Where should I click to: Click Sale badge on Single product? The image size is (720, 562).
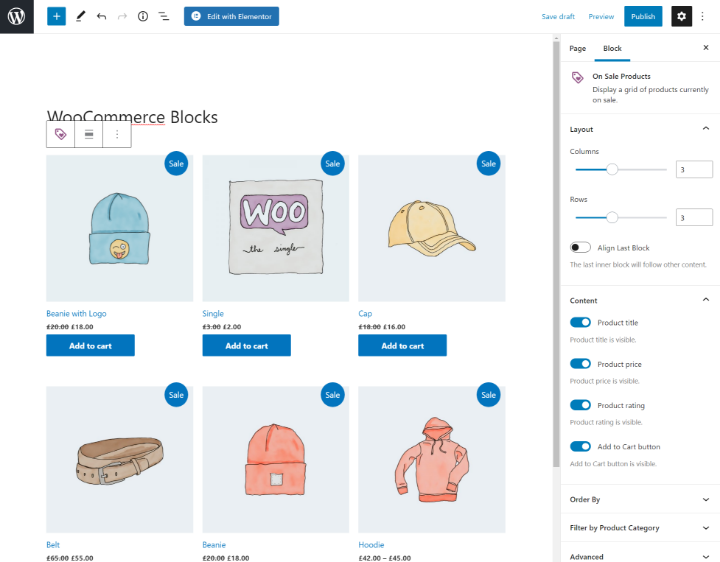(332, 163)
